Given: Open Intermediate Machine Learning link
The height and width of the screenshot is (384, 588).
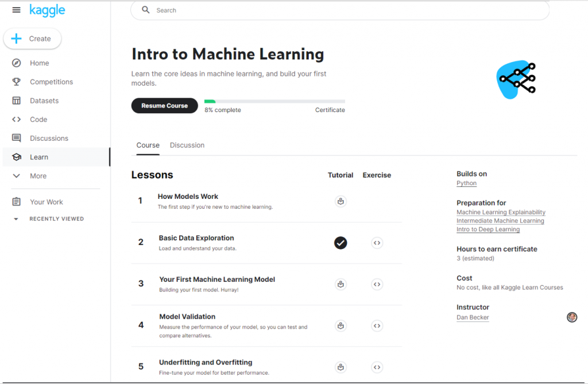Looking at the screenshot, I should (x=500, y=221).
